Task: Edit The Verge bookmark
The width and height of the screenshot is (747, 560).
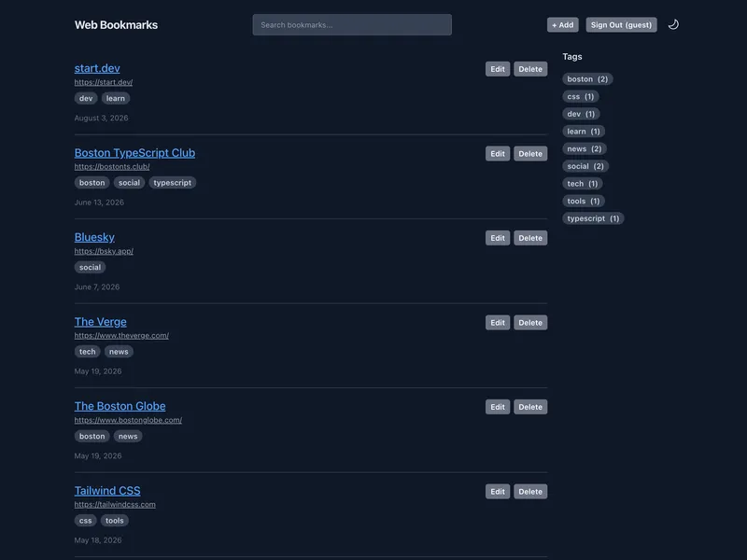Action: (x=498, y=322)
